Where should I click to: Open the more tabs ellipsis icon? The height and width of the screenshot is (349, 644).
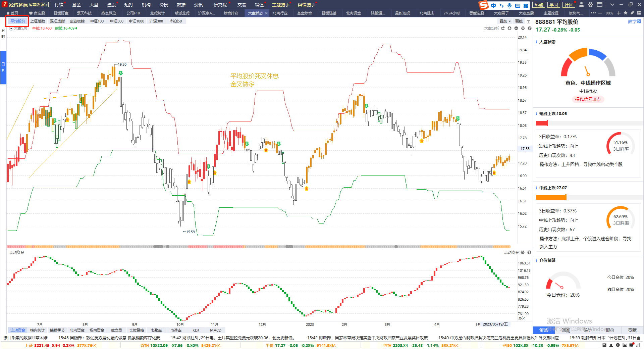point(593,13)
